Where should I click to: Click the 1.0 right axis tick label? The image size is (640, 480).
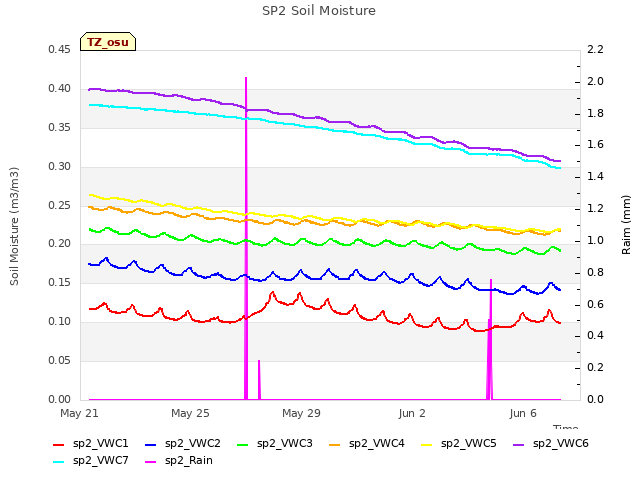pos(596,240)
